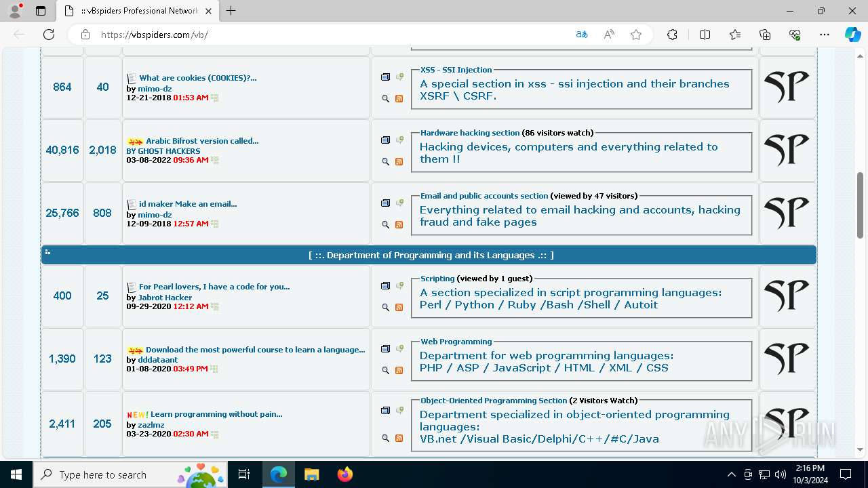Refresh the page in the browser toolbar
This screenshot has height=488, width=868.
point(49,35)
